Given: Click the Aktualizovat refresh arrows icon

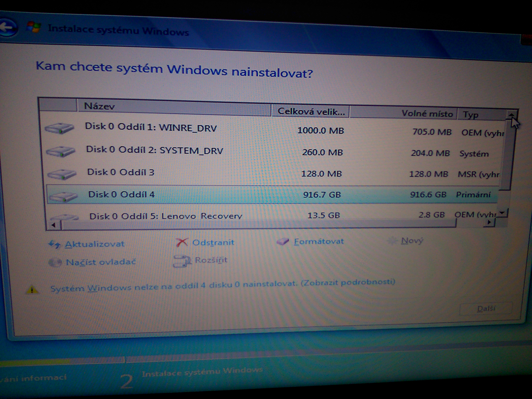Looking at the screenshot, I should click(54, 244).
